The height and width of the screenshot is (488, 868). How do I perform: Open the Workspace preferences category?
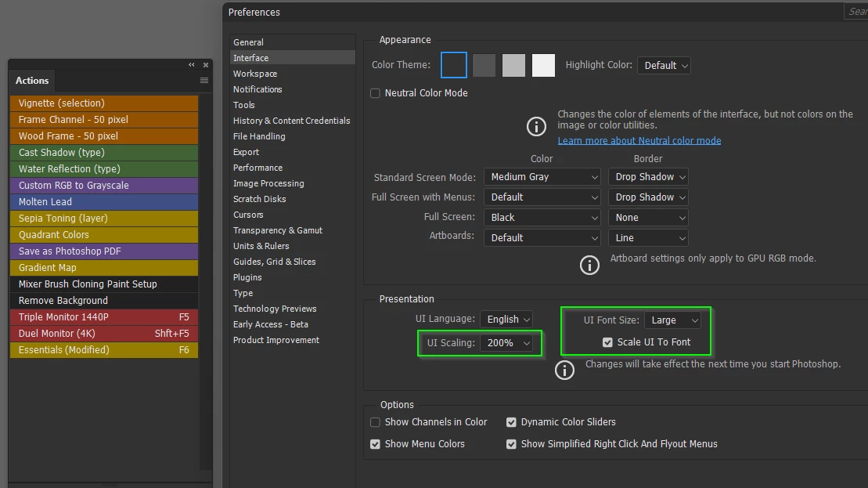[292, 74]
